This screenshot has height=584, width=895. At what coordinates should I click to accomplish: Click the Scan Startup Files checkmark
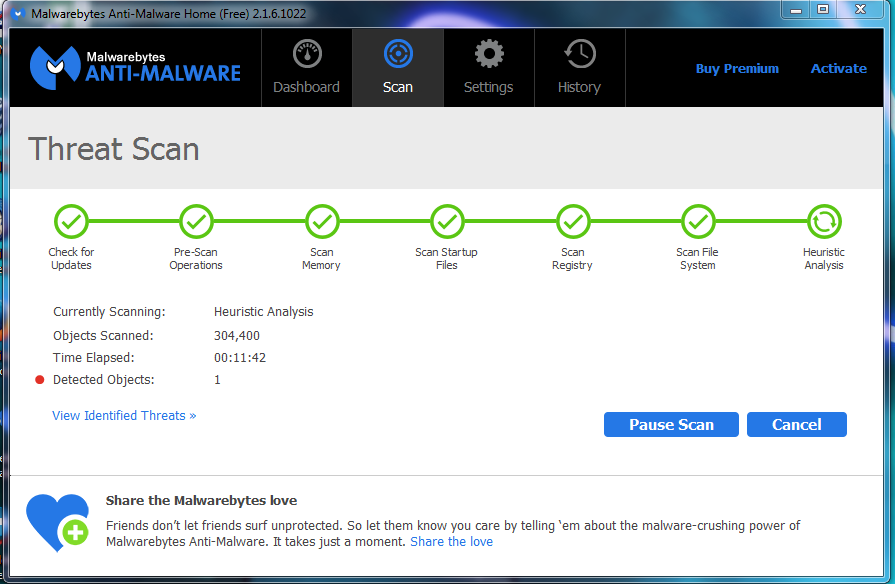[x=447, y=221]
